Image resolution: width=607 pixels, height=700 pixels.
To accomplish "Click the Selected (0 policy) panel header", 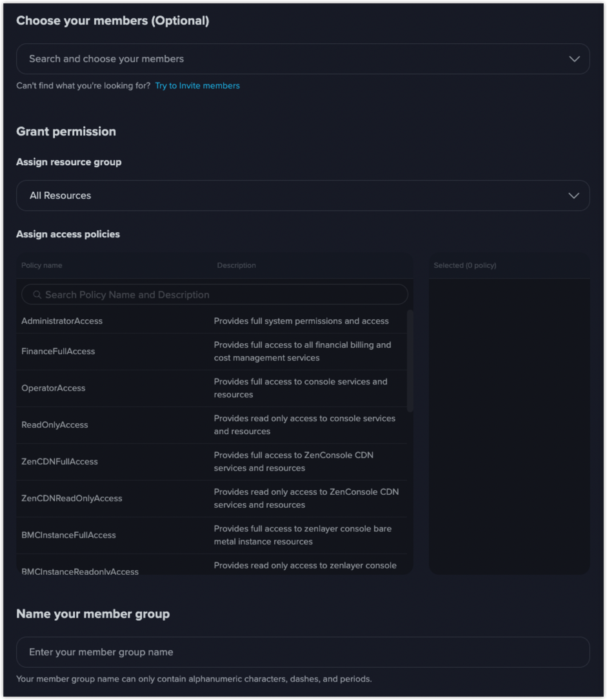I will tap(465, 265).
